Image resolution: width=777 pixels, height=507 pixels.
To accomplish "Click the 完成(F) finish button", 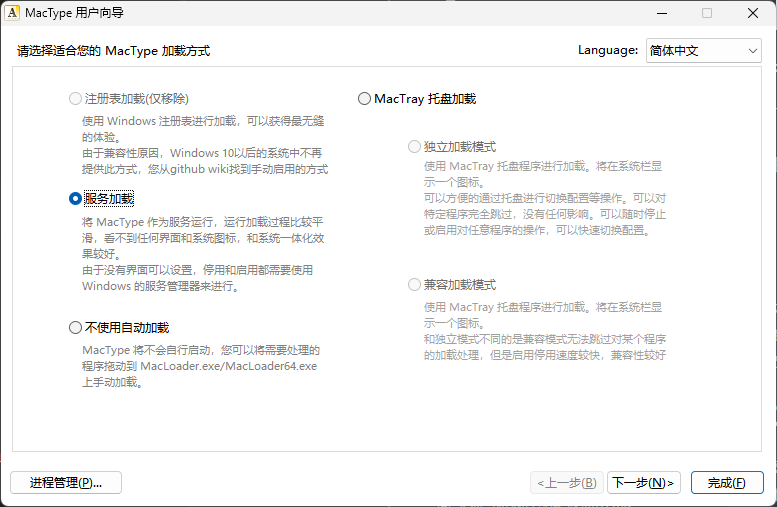I will [x=727, y=482].
